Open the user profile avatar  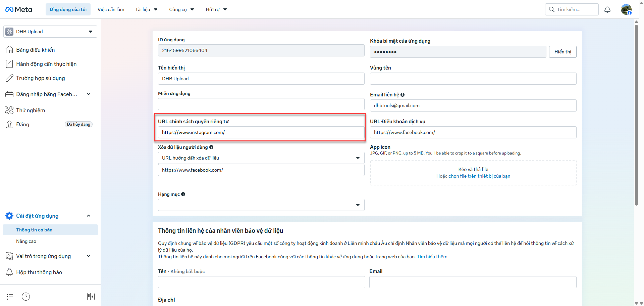626,9
